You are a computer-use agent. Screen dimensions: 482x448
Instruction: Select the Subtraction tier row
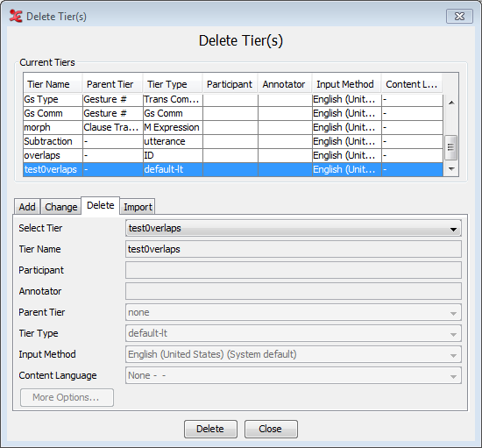[233, 141]
